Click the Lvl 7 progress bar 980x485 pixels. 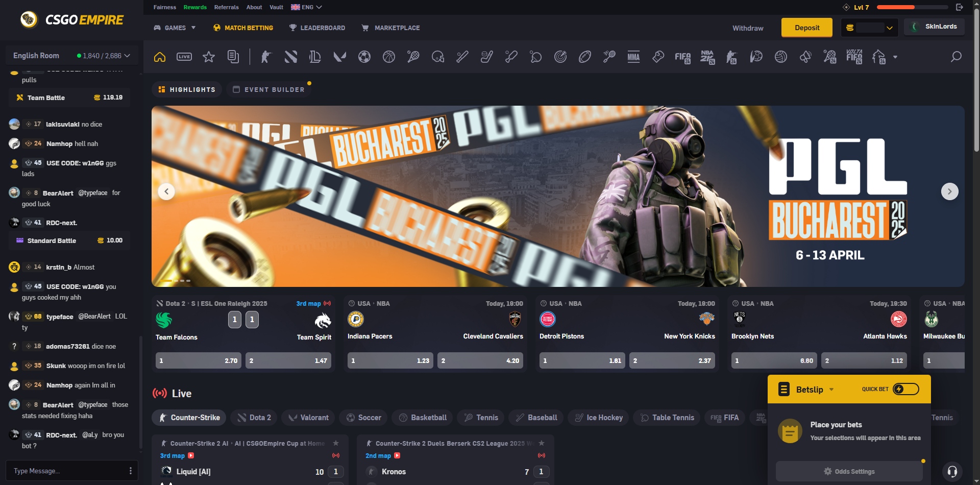click(912, 7)
